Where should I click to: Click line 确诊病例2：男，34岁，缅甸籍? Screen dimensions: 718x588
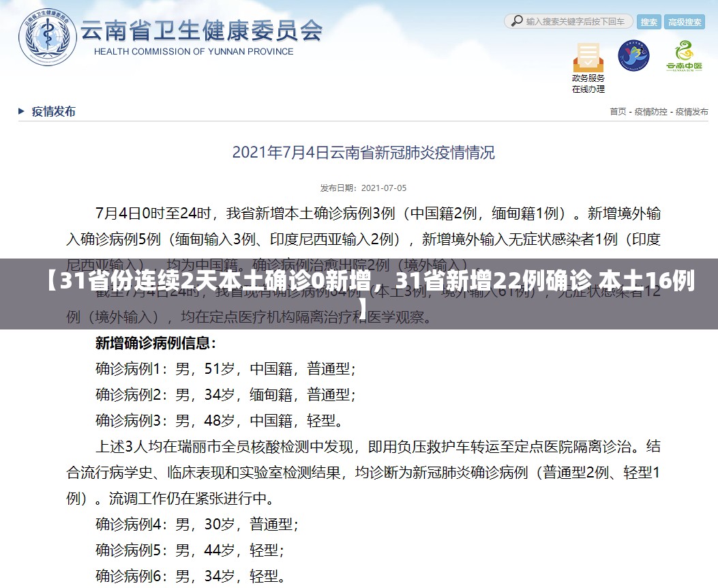pyautogui.click(x=226, y=394)
